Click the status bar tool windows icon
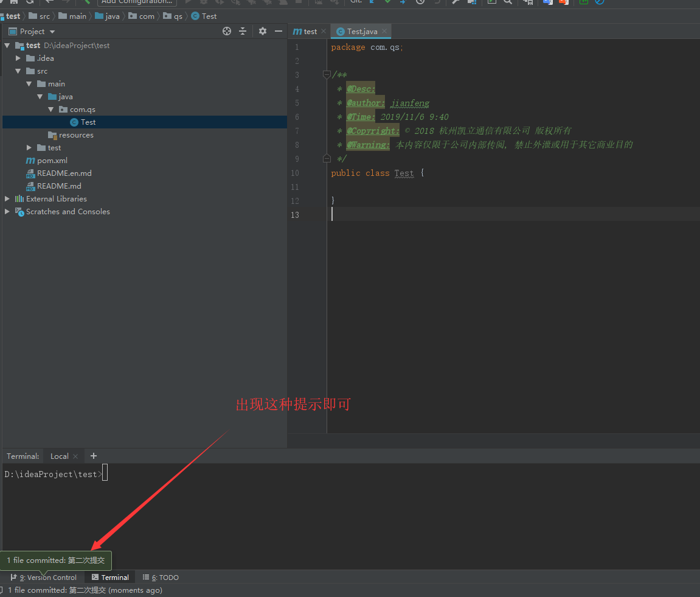 point(1,590)
